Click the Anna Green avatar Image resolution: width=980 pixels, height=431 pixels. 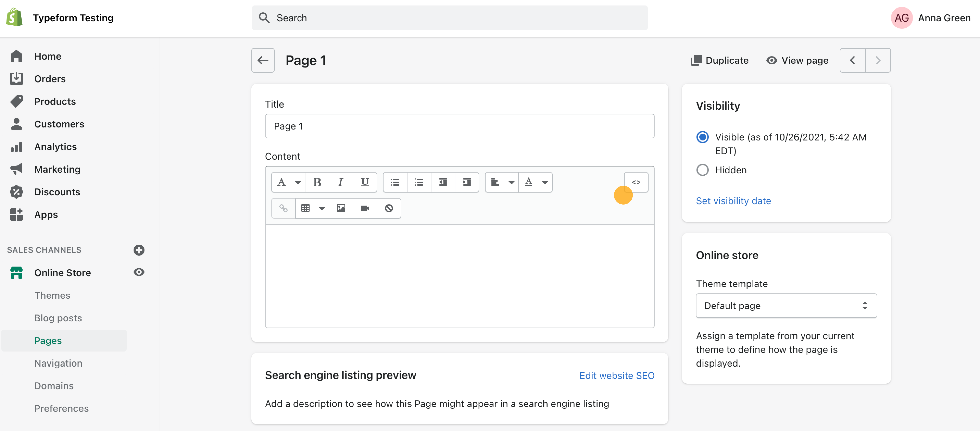(902, 18)
